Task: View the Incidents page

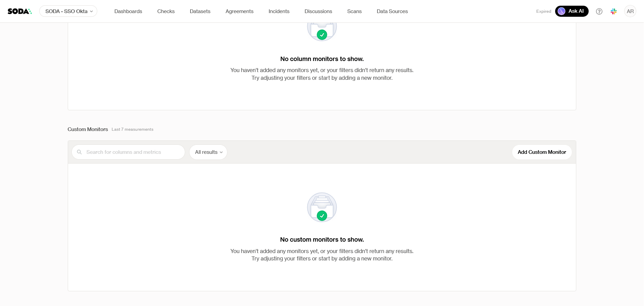Action: coord(279,11)
